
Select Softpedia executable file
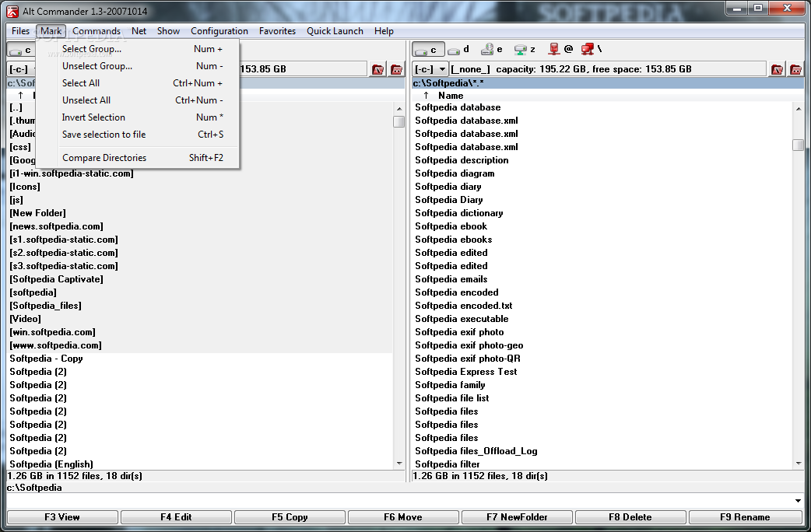462,319
